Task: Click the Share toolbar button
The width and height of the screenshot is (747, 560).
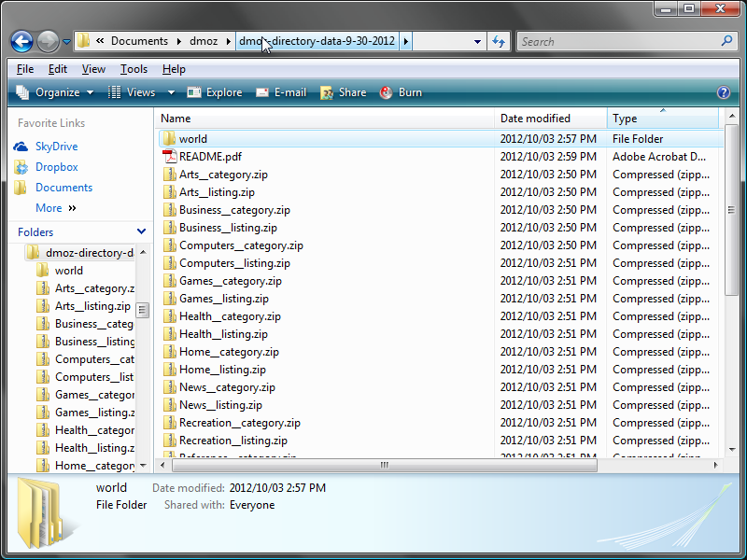Action: pos(343,92)
